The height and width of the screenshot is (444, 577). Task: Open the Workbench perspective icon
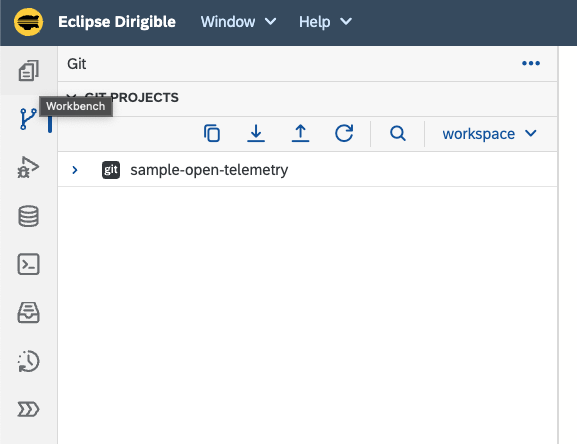28,71
